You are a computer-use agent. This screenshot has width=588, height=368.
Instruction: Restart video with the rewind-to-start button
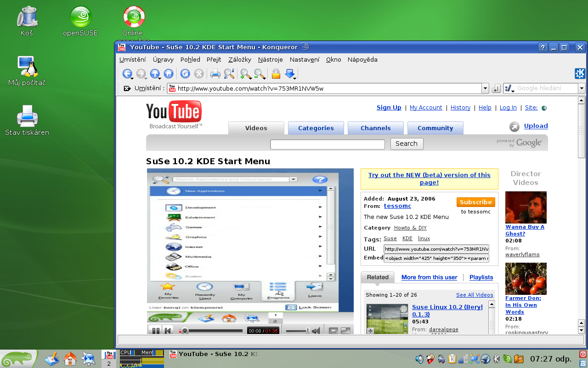coord(169,331)
